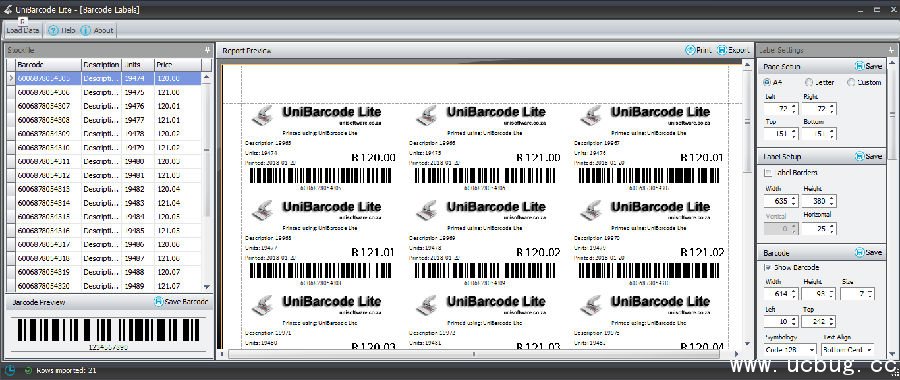
Task: Toggle the pin icon on Label Settings panel
Action: 891,50
